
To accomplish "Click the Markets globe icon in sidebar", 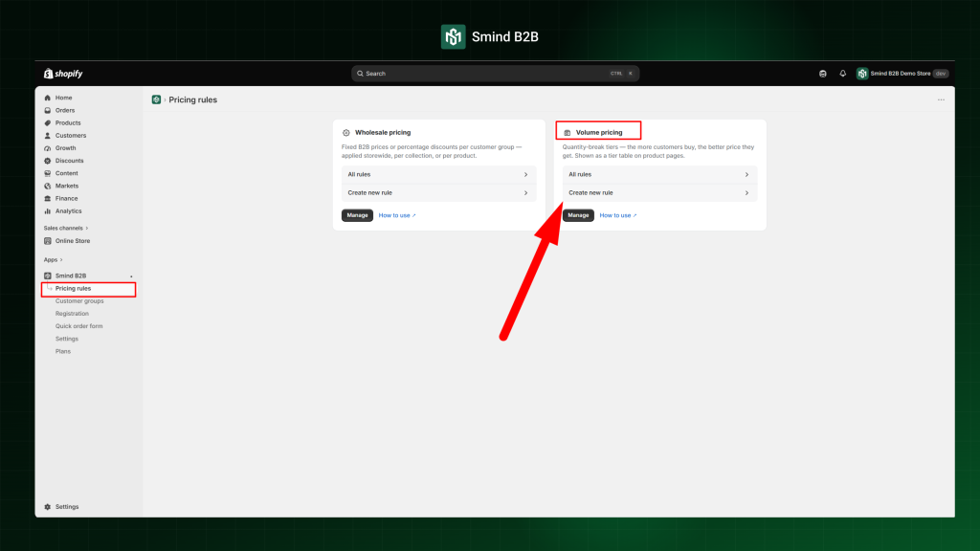I will point(48,187).
